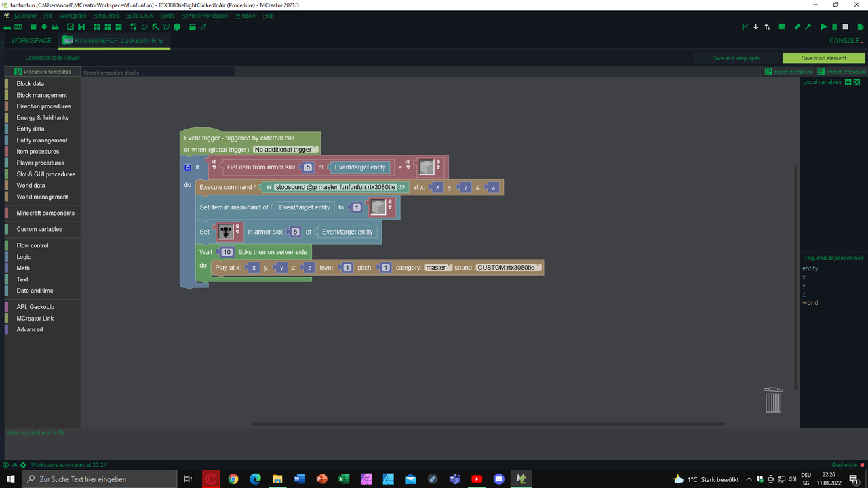Open the Remote workspace menu
This screenshot has height=488, width=868.
(x=205, y=16)
